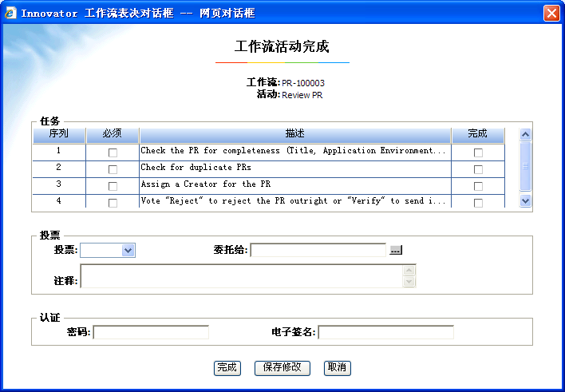Focus the 注释 comments text area

(x=242, y=276)
